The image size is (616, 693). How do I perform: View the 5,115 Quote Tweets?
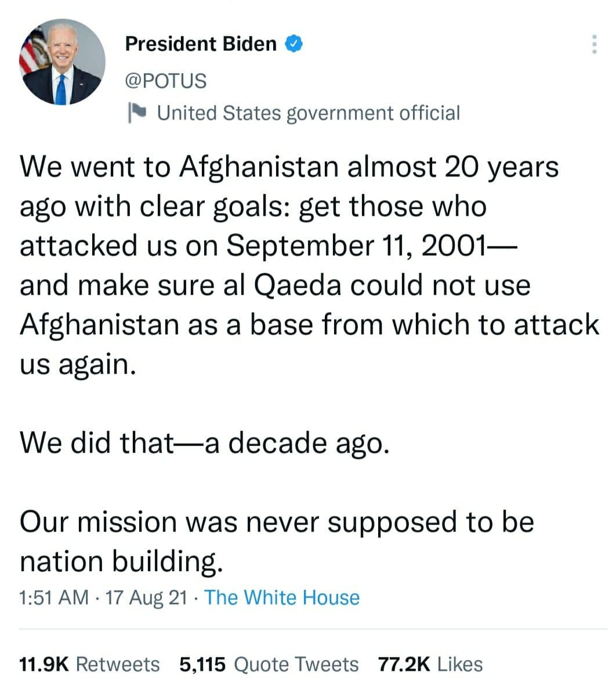[x=269, y=664]
